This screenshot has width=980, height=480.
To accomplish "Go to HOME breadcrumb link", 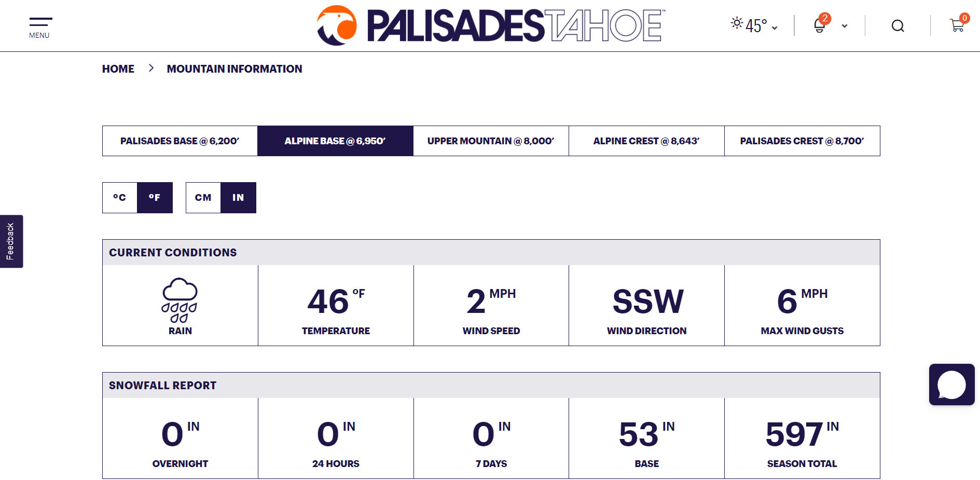I will pyautogui.click(x=118, y=69).
